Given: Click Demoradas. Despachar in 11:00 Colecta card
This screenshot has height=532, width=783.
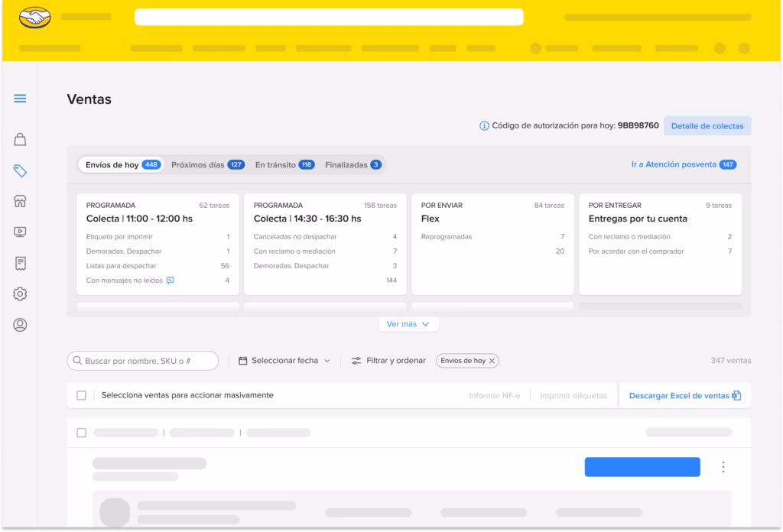Looking at the screenshot, I should (158, 251).
